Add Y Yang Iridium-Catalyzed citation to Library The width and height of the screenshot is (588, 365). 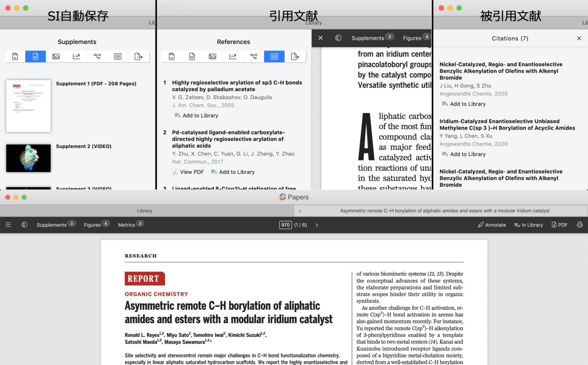[464, 154]
